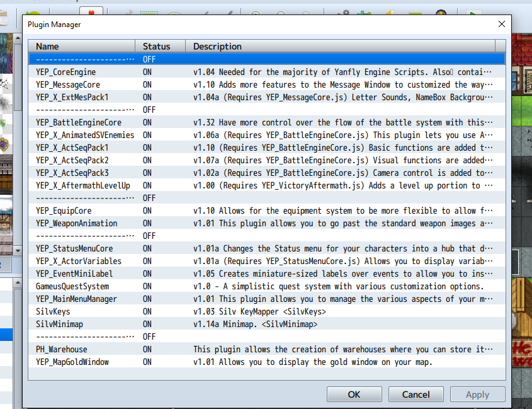Screen dimensions: 532x409
Task: Select the YEP_X_ActSeqPack1 plugin name
Action: click(x=72, y=147)
